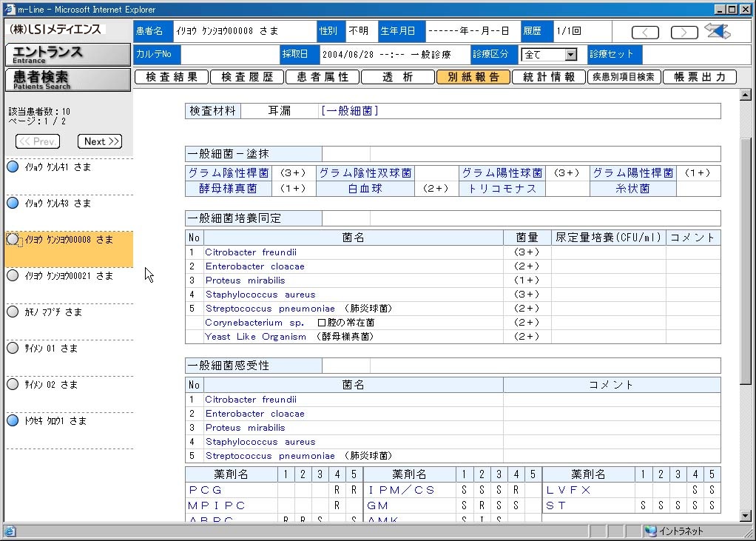Click the vertical scrollbar down arrow

pyautogui.click(x=746, y=516)
